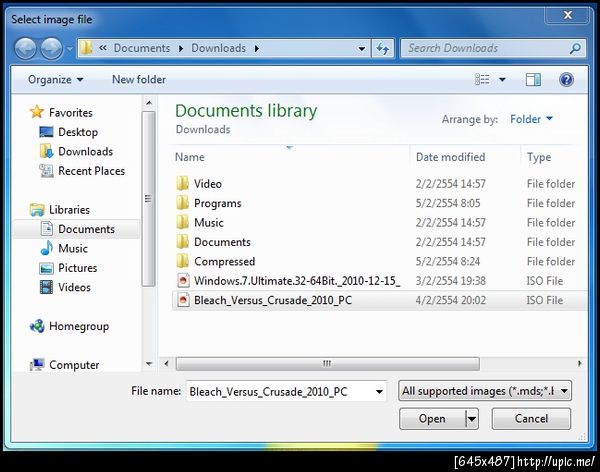This screenshot has width=600, height=472.
Task: Open the File name dropdown arrow
Action: [x=379, y=392]
